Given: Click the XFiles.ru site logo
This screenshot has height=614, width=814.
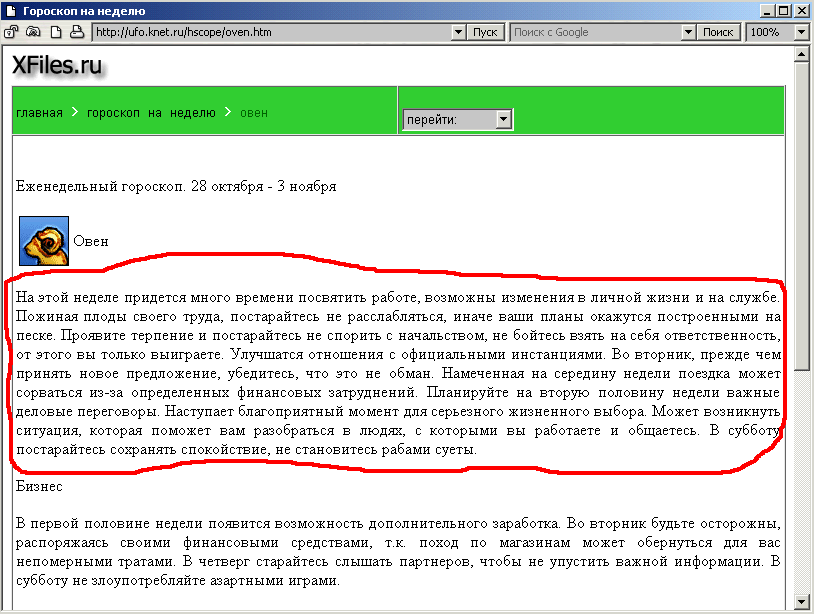Looking at the screenshot, I should [58, 66].
